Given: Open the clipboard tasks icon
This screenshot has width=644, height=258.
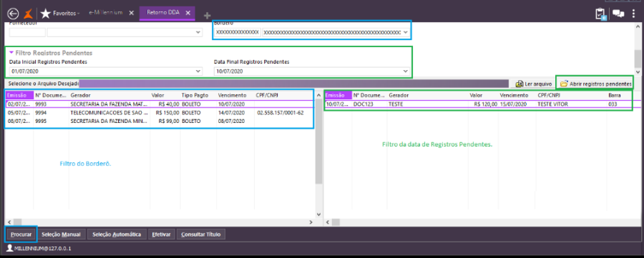Looking at the screenshot, I should [600, 14].
